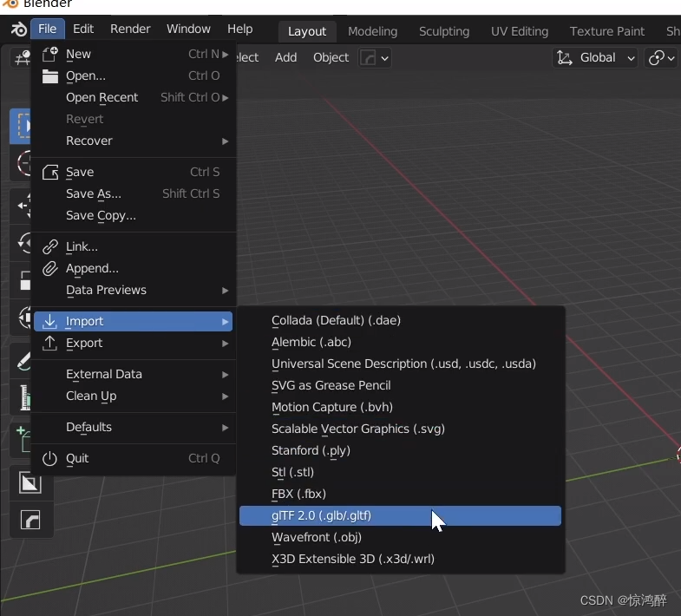Open the Help menu

[239, 29]
